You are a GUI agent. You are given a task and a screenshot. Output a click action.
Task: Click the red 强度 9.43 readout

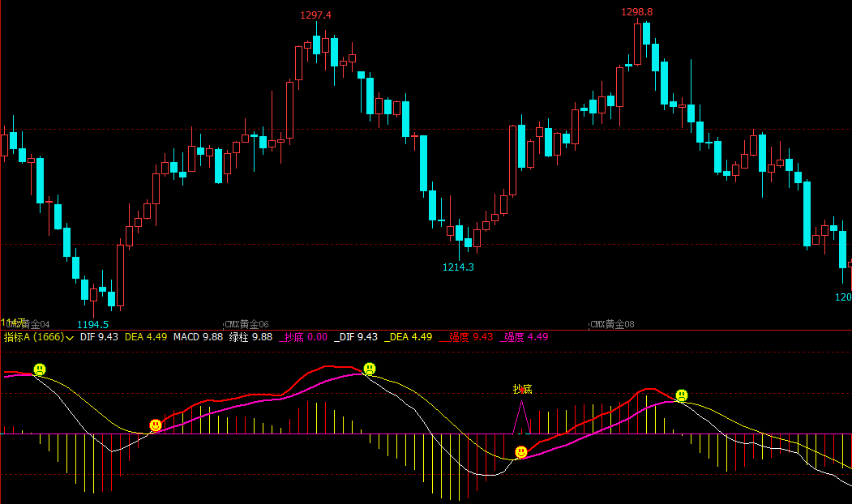coord(466,337)
